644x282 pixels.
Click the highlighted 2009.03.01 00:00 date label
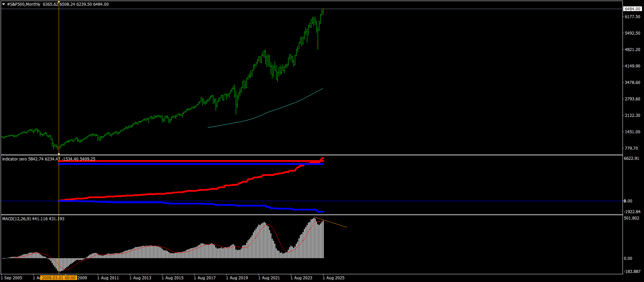tap(59, 278)
